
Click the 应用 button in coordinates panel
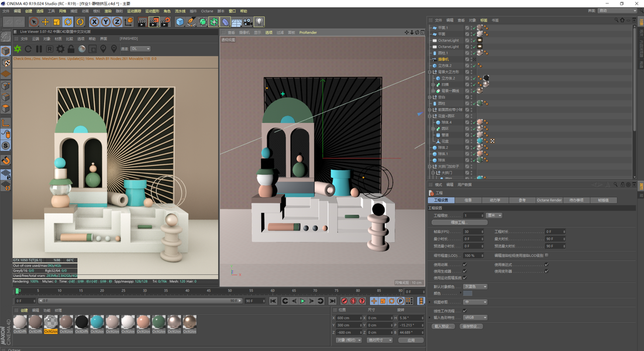coord(411,340)
